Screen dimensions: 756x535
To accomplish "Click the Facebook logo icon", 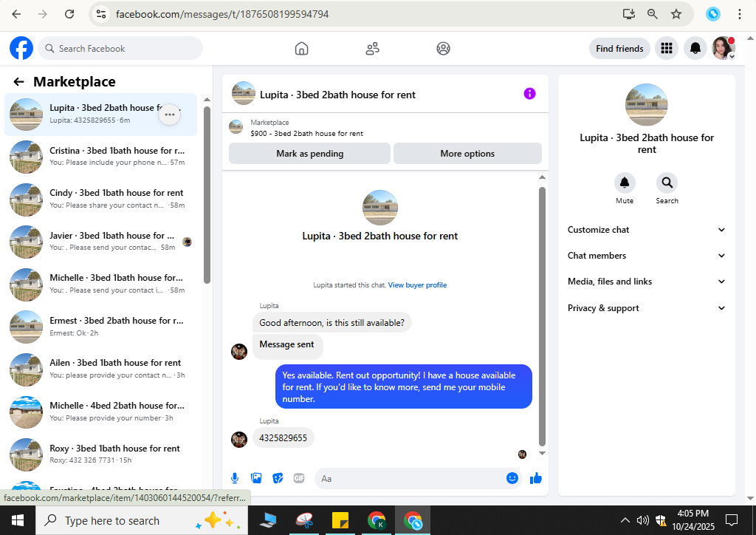I will tap(21, 48).
